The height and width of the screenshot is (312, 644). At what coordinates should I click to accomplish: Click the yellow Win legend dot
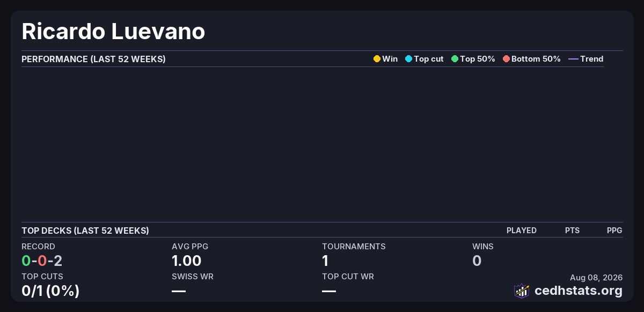click(x=377, y=59)
